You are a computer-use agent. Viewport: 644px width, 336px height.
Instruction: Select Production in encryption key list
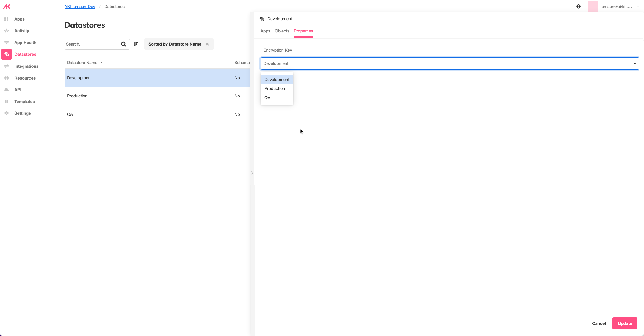click(275, 88)
